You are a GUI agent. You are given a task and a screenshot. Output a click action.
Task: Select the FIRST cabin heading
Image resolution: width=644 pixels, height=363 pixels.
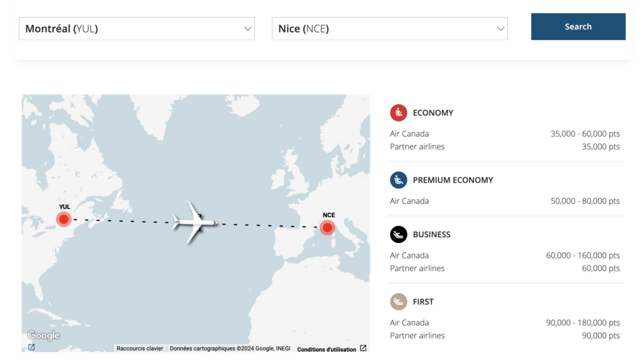click(x=423, y=302)
